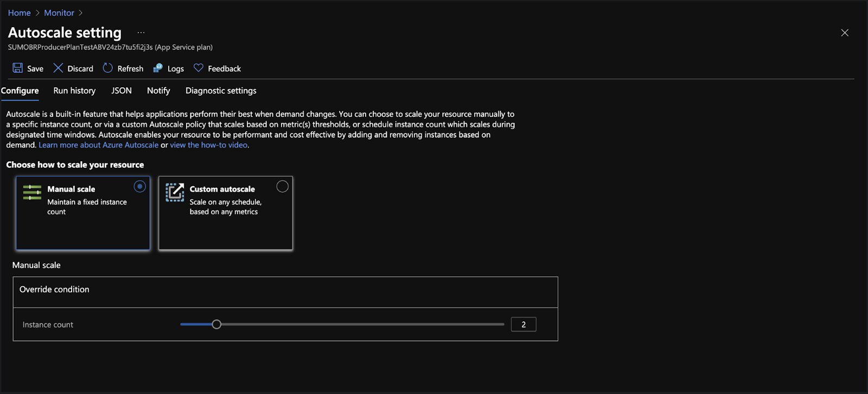The width and height of the screenshot is (868, 394).
Task: Open the Diagnostic settings tab
Action: point(221,91)
